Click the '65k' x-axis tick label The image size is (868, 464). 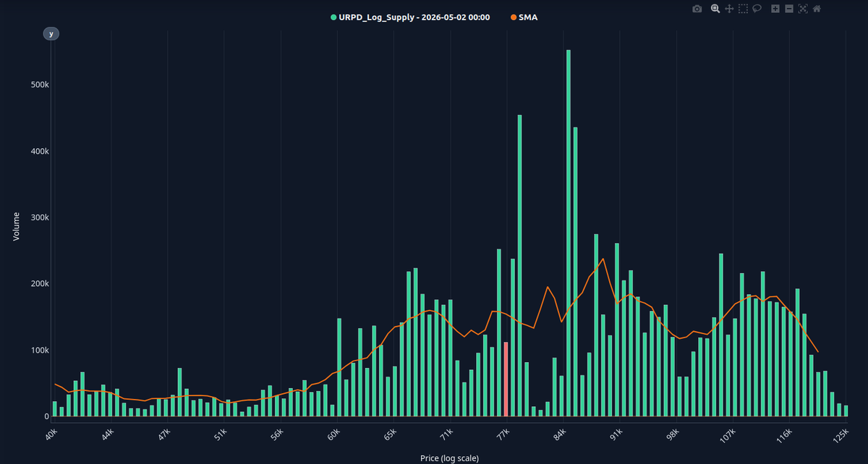(389, 435)
